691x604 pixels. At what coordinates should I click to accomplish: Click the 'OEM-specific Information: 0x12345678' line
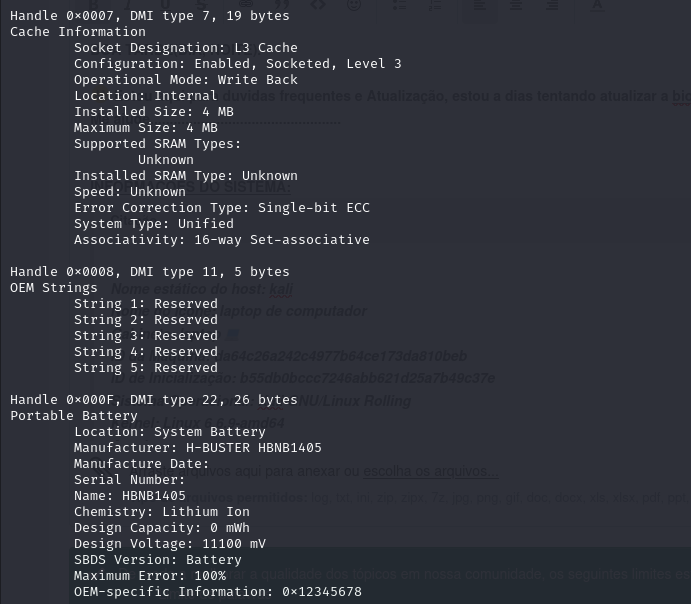coord(218,592)
